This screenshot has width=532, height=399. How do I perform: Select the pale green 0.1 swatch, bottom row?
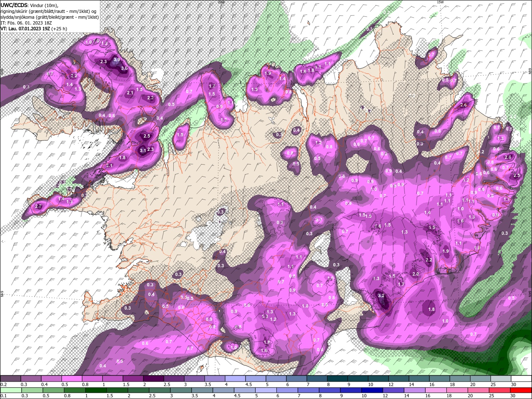[11, 390]
